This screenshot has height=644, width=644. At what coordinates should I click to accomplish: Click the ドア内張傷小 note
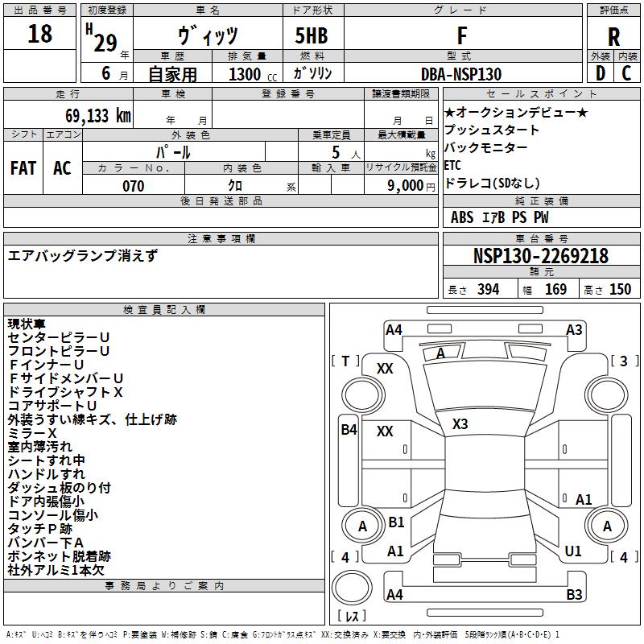(x=46, y=501)
